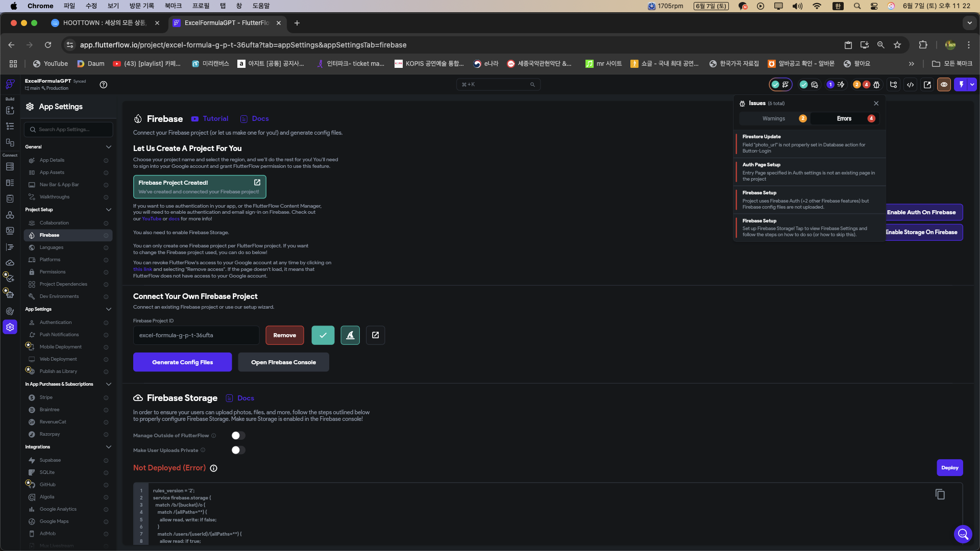
Task: Close the Issues panel
Action: pos(876,104)
